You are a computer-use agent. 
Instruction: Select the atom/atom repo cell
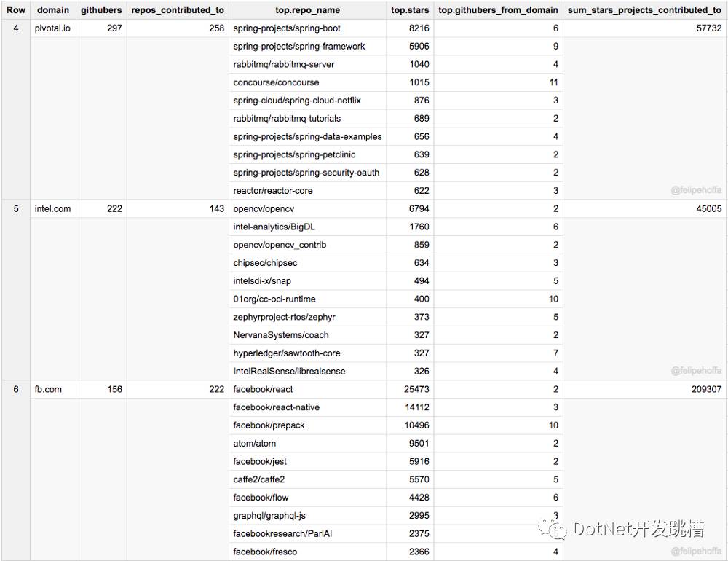(x=307, y=444)
